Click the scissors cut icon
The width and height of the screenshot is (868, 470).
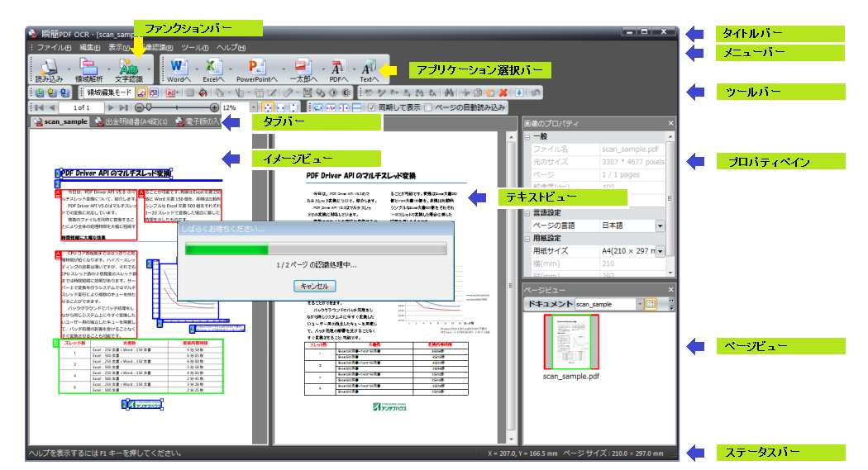point(465,93)
